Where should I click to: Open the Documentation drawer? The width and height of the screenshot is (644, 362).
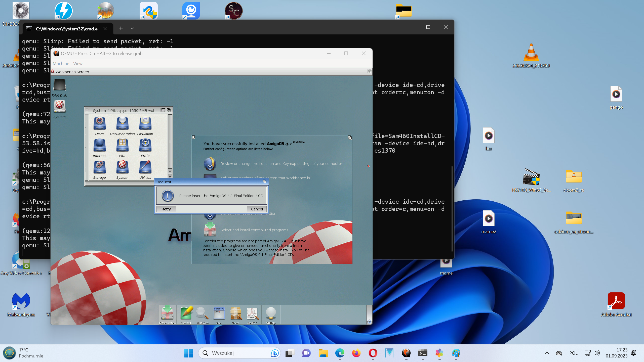pyautogui.click(x=122, y=126)
